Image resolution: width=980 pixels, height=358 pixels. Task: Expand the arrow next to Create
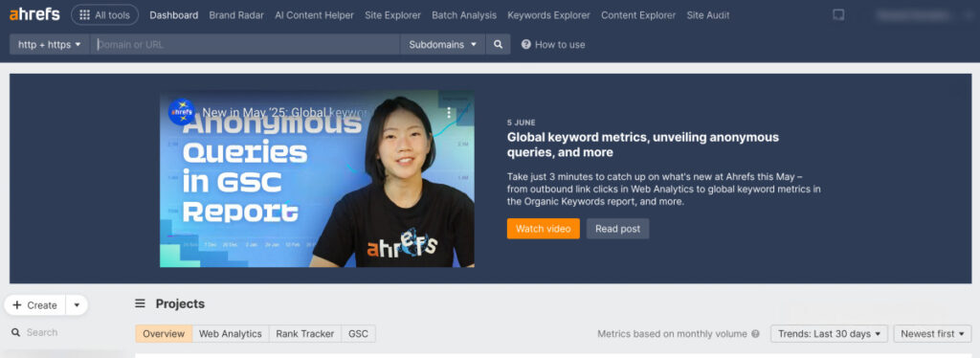[x=77, y=305]
